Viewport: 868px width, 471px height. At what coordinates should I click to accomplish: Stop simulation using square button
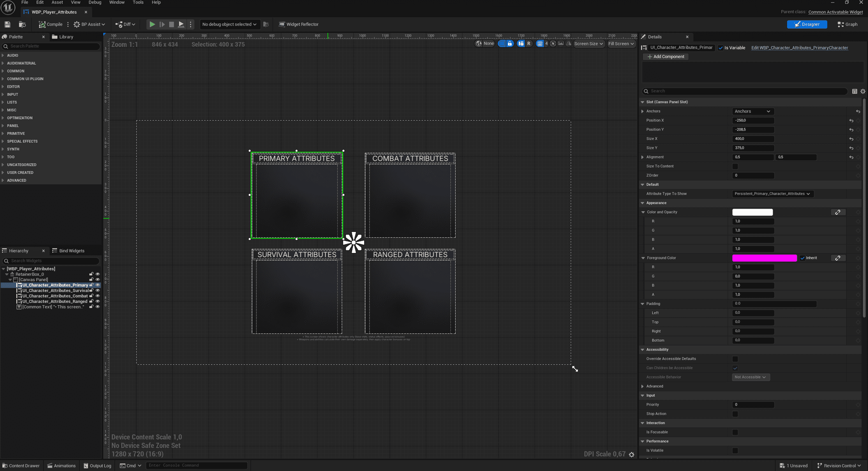tap(171, 24)
